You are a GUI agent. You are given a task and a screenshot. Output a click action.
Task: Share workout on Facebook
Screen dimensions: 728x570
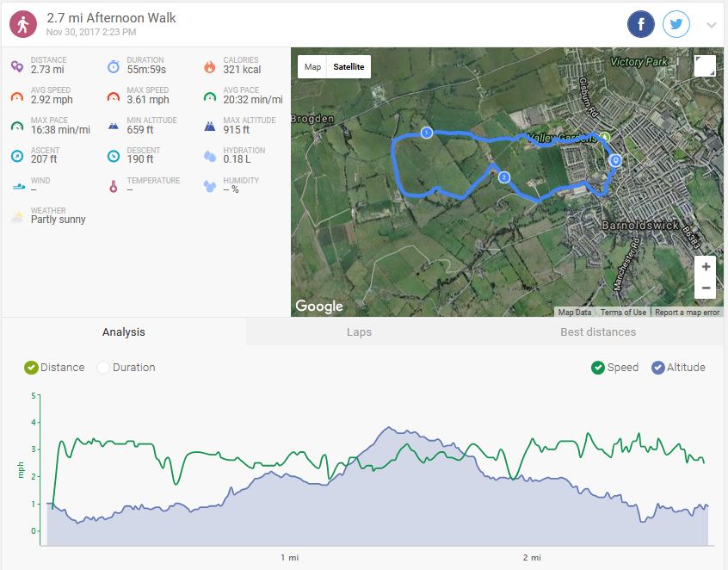tap(641, 24)
